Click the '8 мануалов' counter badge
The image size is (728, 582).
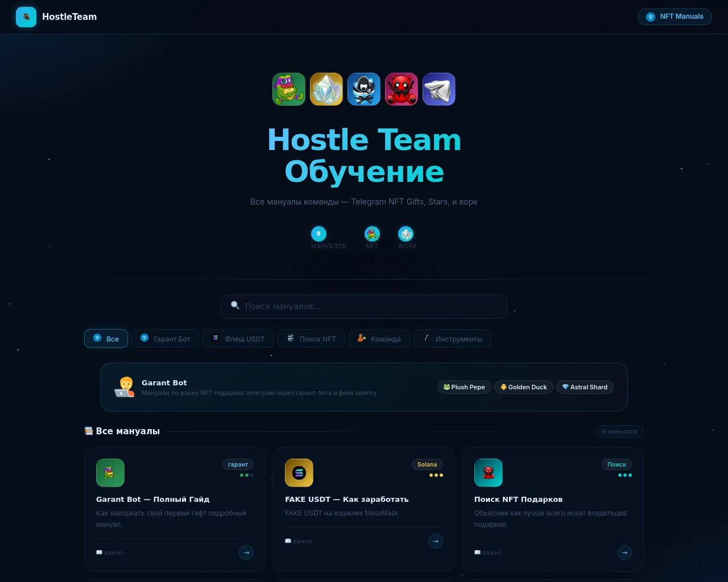click(620, 432)
